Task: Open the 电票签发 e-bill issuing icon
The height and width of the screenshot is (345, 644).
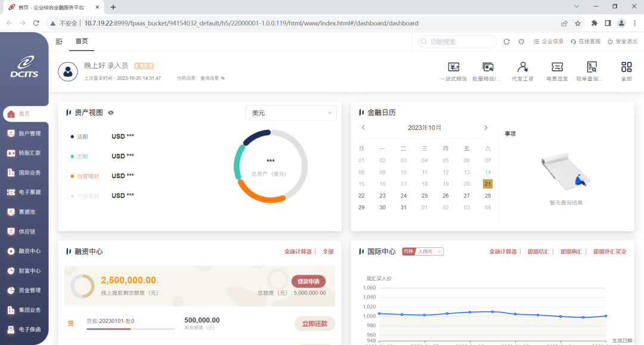Action: pyautogui.click(x=557, y=67)
